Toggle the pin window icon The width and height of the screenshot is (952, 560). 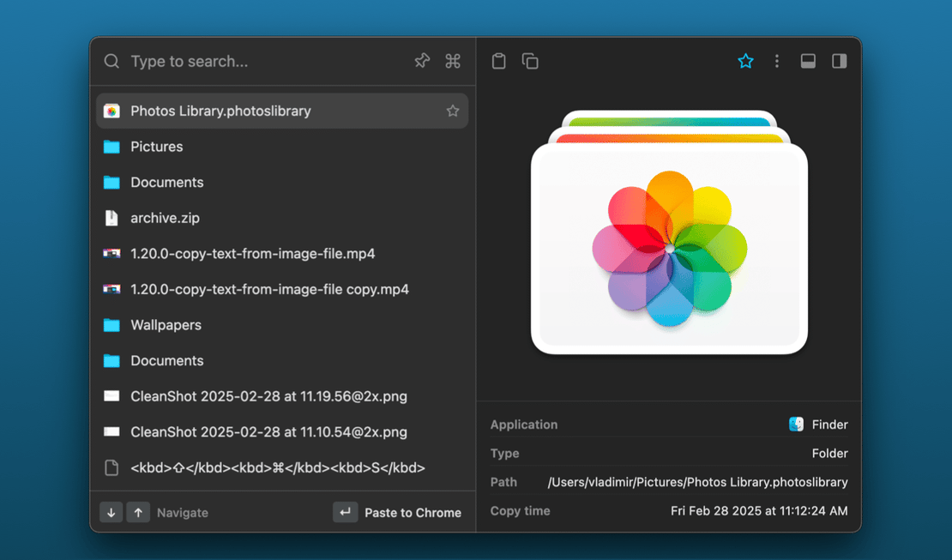(x=422, y=61)
